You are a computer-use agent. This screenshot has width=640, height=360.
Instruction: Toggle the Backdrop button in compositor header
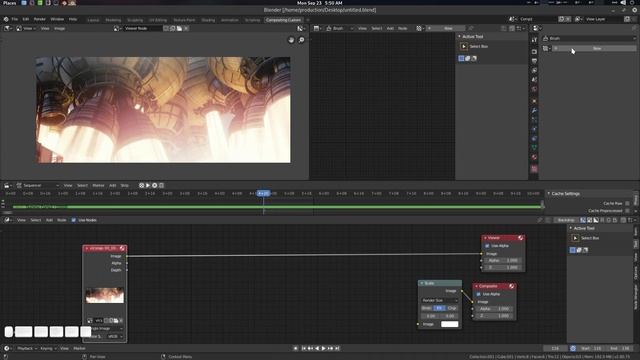567,220
